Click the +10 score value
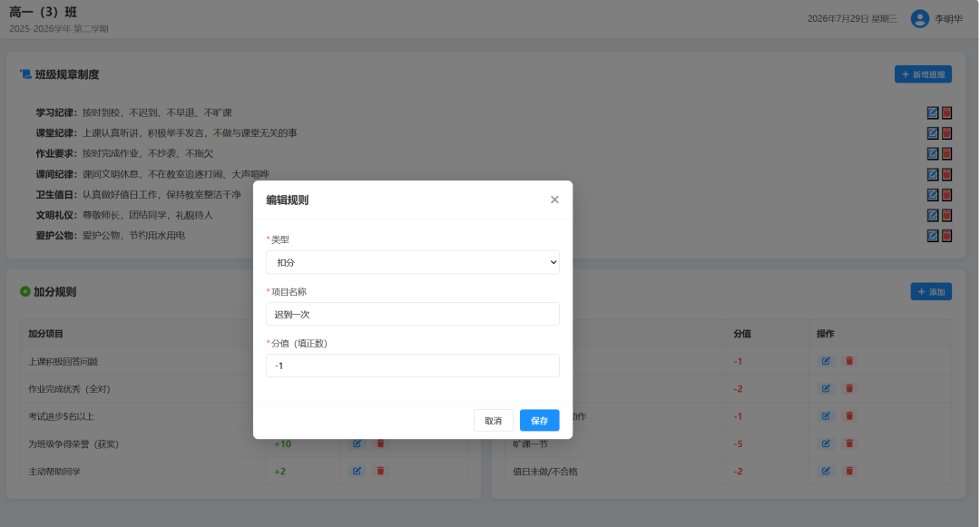This screenshot has height=527, width=980. pyautogui.click(x=282, y=444)
